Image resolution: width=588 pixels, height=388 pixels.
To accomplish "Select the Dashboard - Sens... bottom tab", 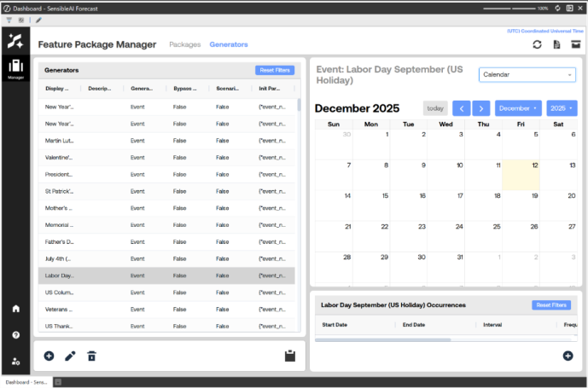I will point(26,382).
